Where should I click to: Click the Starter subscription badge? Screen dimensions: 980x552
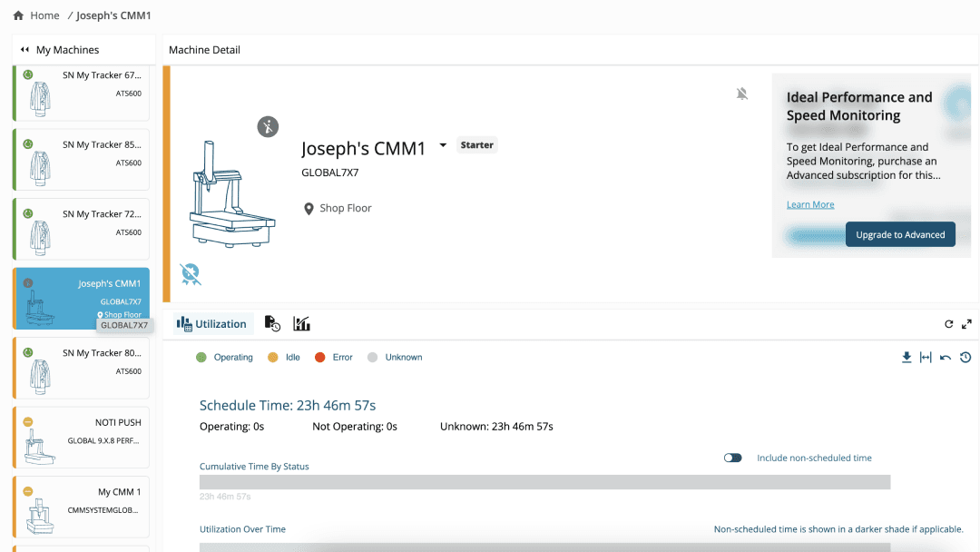pos(477,145)
